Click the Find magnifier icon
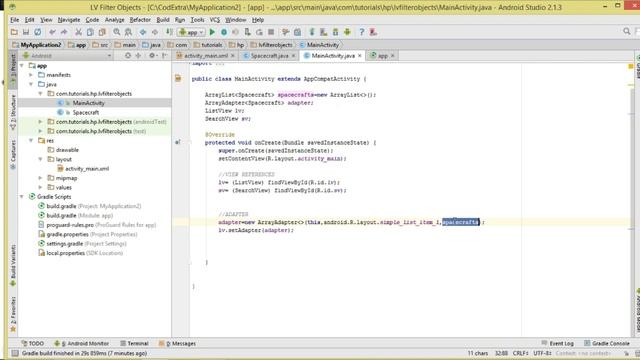This screenshot has height=360, width=640. point(117,32)
